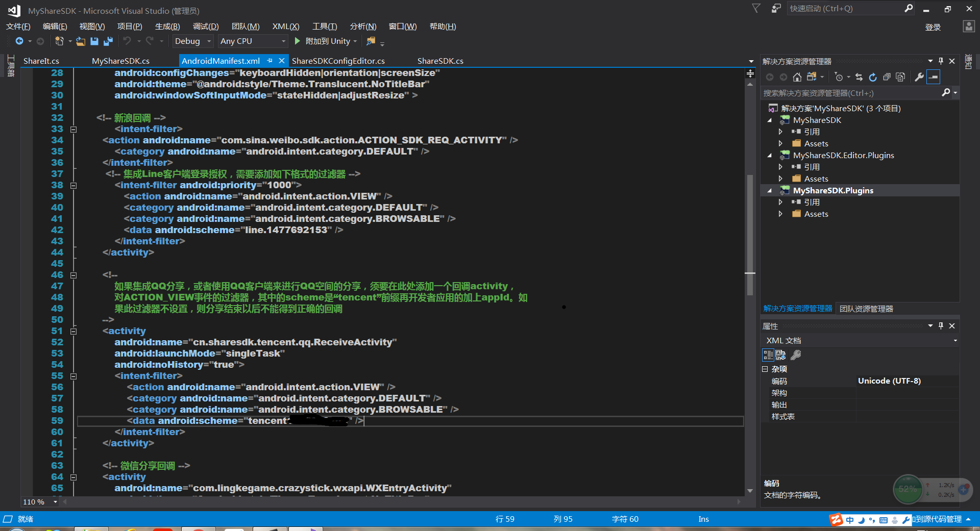Click the feedback icon near Quick Launch

point(776,8)
